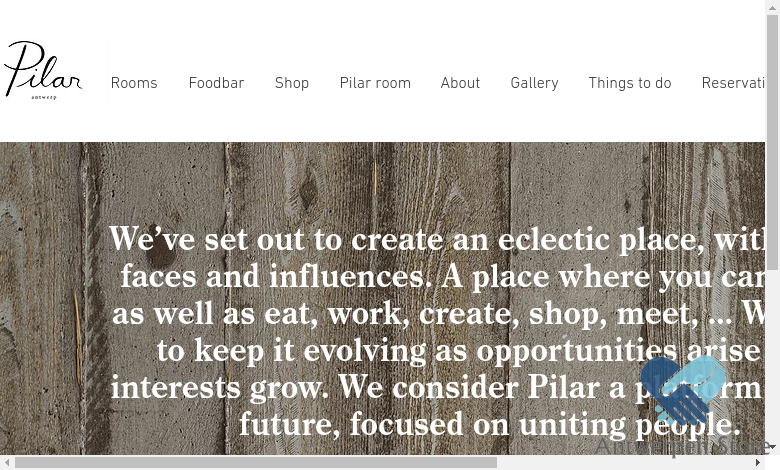Click the horizontal scrollbar thumb
This screenshot has width=780, height=470.
pos(256,463)
